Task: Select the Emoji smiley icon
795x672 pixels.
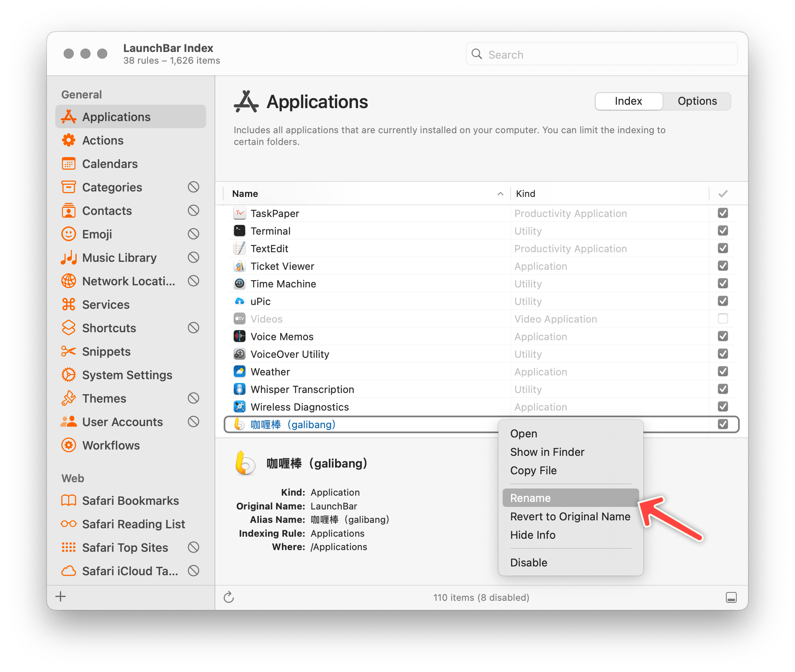Action: pos(69,234)
